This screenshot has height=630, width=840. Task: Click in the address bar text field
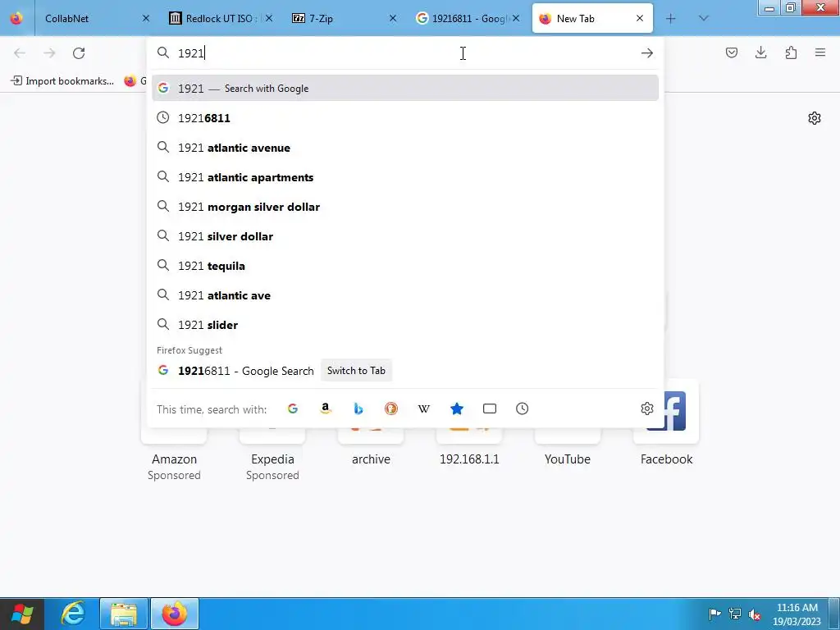(x=405, y=53)
